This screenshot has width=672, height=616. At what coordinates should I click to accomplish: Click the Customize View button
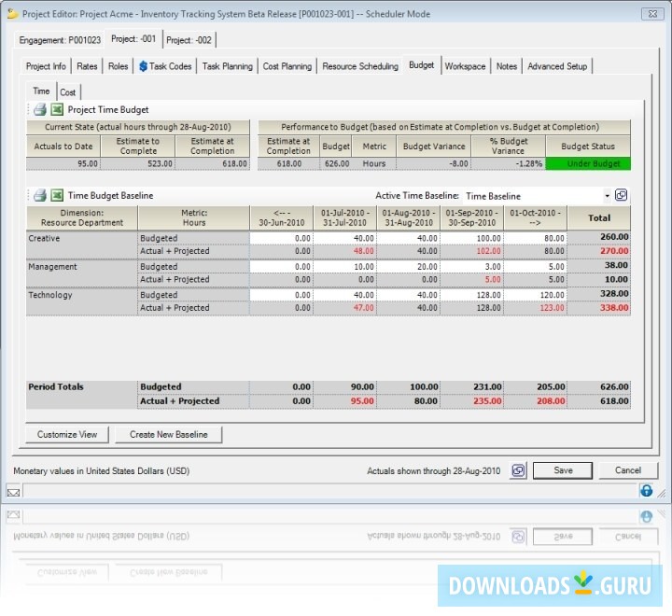pyautogui.click(x=67, y=435)
